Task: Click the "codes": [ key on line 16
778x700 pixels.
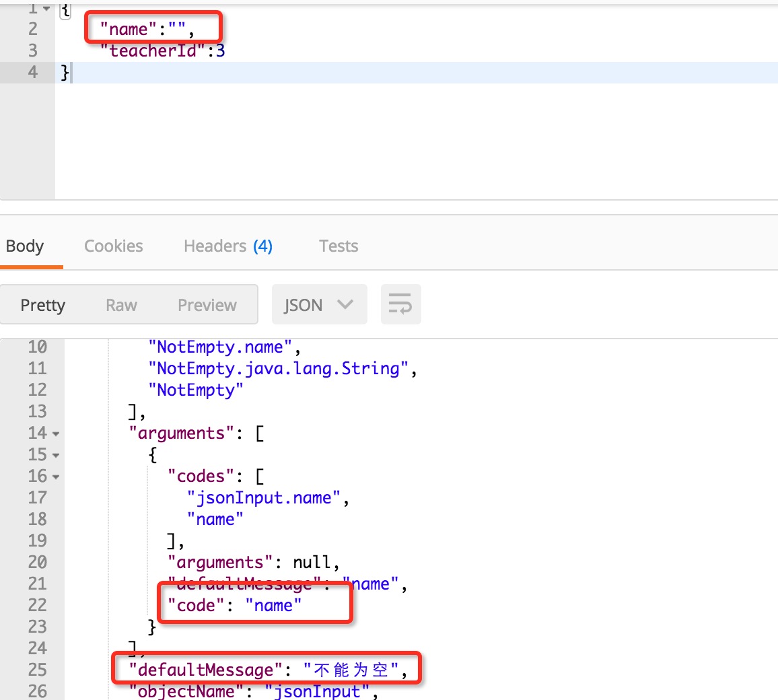Action: [215, 477]
